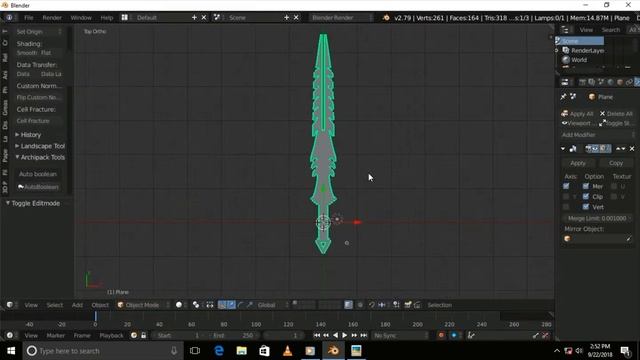Open the Render menu
The image size is (640, 360).
point(52,18)
